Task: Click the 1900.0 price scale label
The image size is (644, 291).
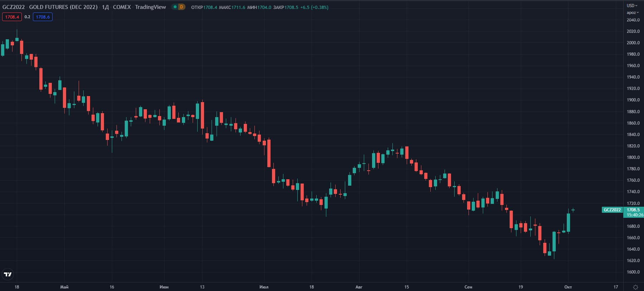Action: point(633,100)
